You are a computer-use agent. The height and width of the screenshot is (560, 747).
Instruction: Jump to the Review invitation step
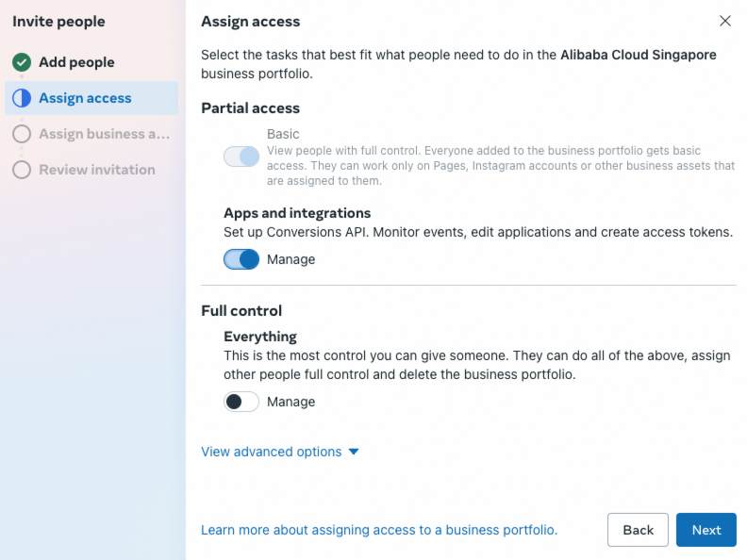96,170
